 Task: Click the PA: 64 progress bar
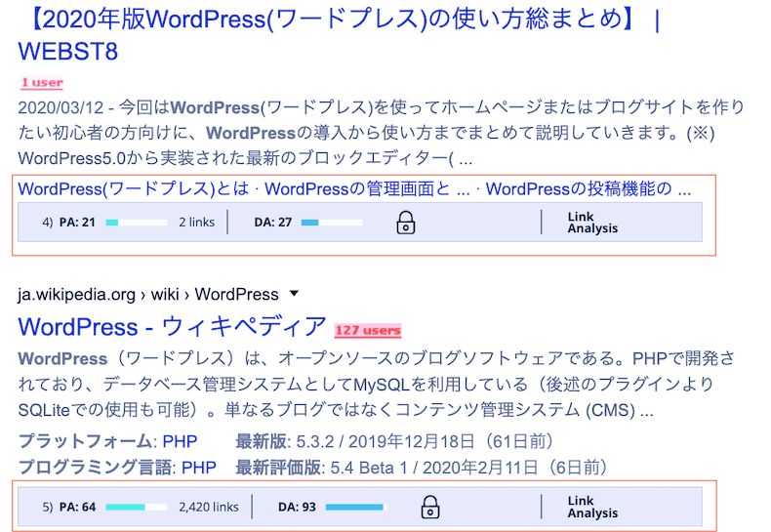click(x=137, y=507)
